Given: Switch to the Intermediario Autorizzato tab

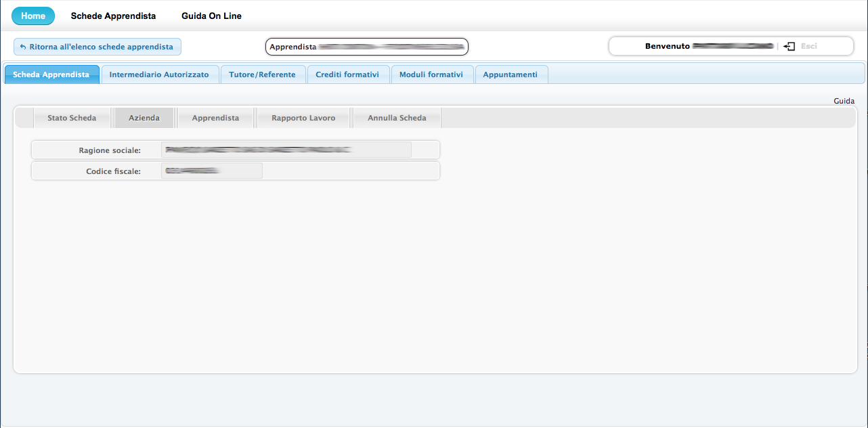Looking at the screenshot, I should coord(159,74).
